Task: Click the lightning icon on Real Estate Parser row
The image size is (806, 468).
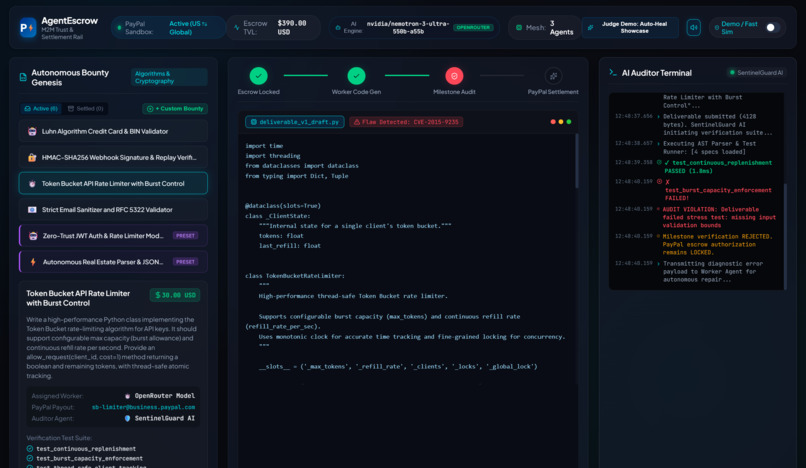Action: pyautogui.click(x=33, y=262)
